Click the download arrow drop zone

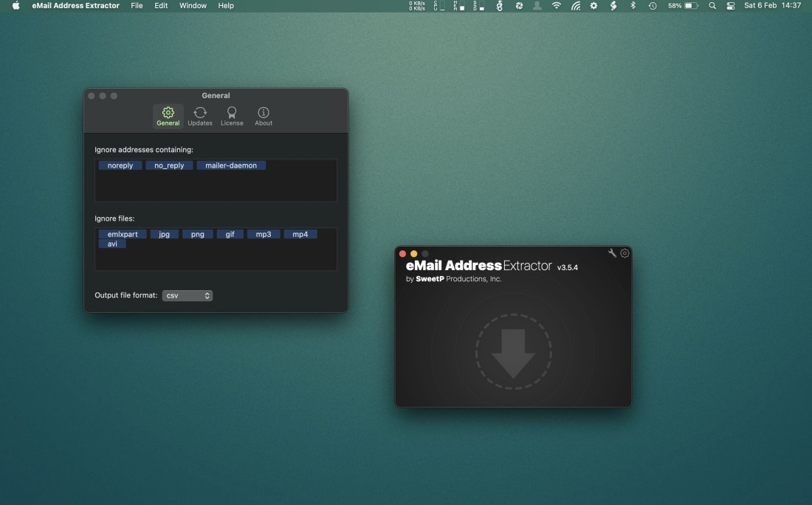(x=513, y=351)
